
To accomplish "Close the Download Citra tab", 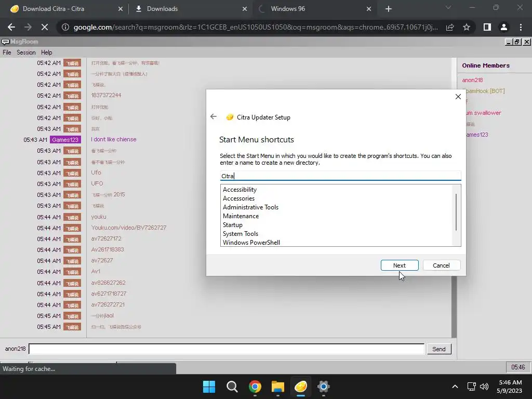I will click(121, 9).
